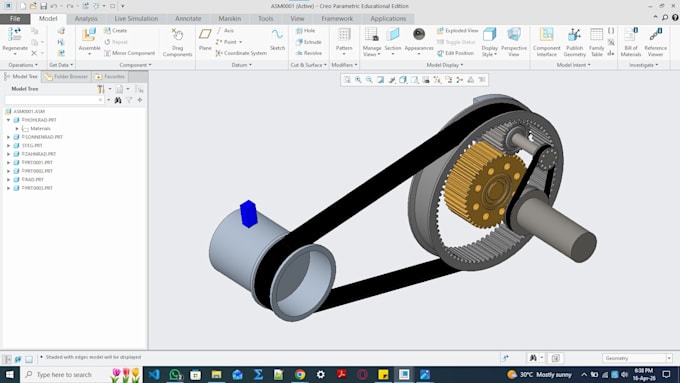Toggle the model tree pane from status bar
Image resolution: width=680 pixels, height=383 pixels.
click(7, 359)
